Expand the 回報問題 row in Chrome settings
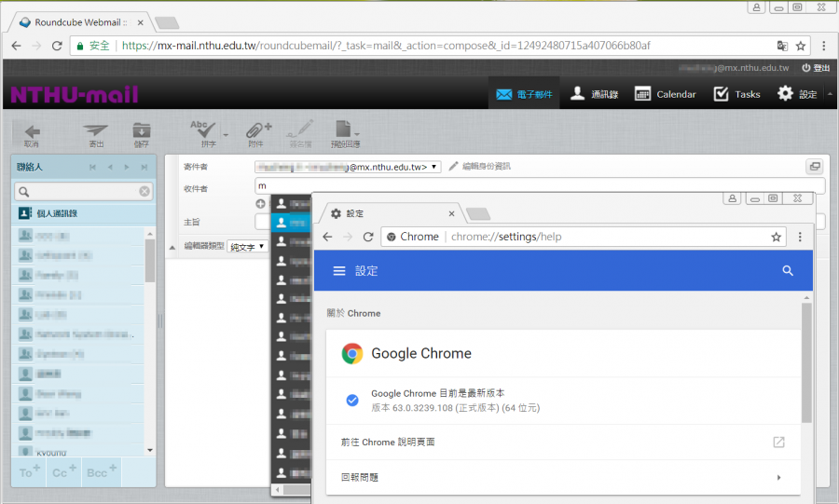The width and height of the screenshot is (839, 504). point(777,477)
